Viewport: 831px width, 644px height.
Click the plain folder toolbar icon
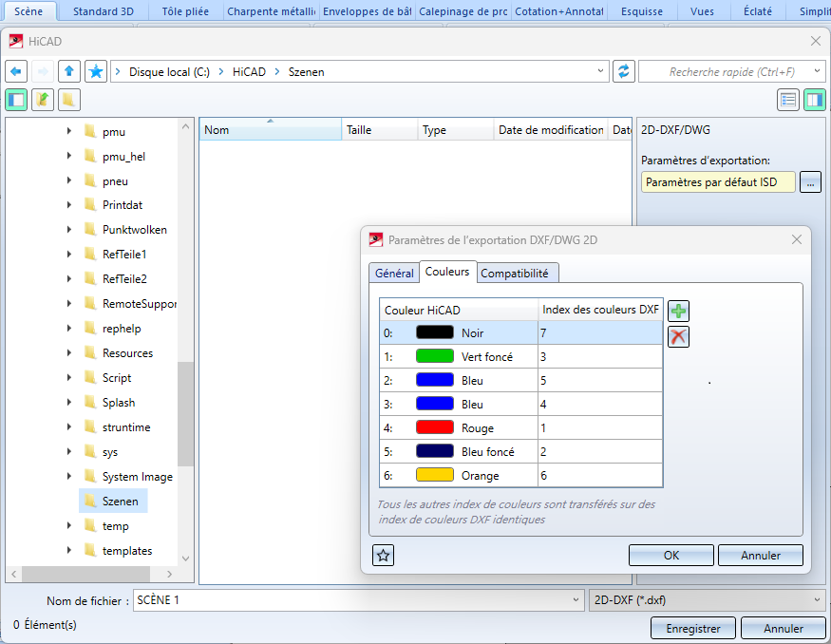tap(69, 100)
